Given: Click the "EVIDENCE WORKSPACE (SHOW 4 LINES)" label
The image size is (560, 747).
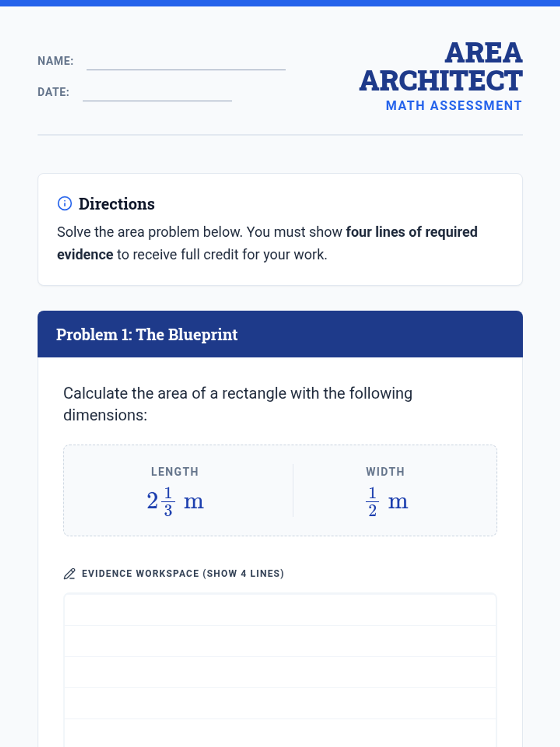Looking at the screenshot, I should click(x=183, y=574).
